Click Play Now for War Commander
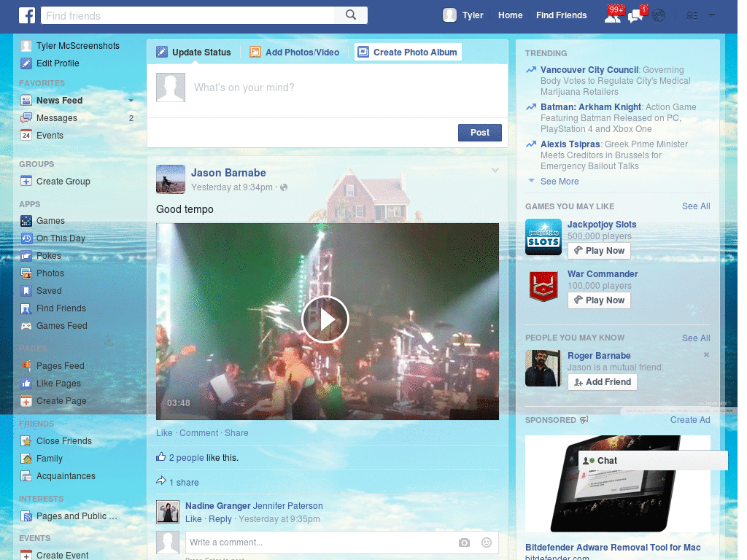 point(600,300)
